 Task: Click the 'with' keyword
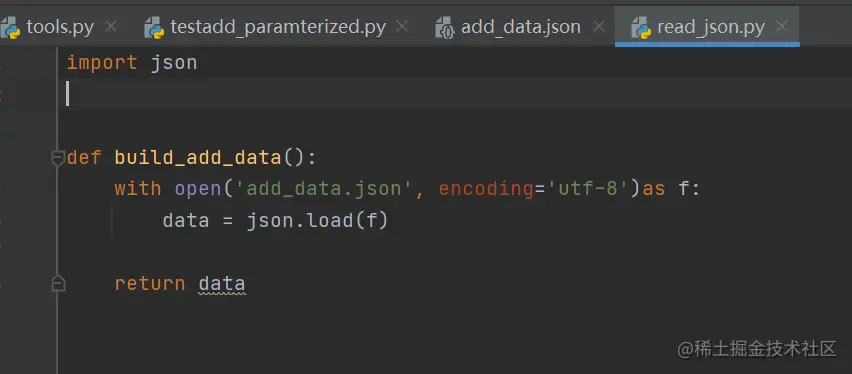(x=138, y=189)
